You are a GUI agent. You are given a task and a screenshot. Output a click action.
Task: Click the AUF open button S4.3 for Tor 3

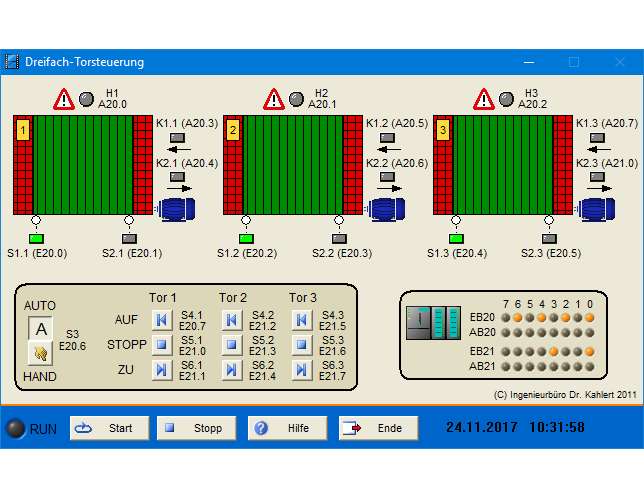(302, 320)
